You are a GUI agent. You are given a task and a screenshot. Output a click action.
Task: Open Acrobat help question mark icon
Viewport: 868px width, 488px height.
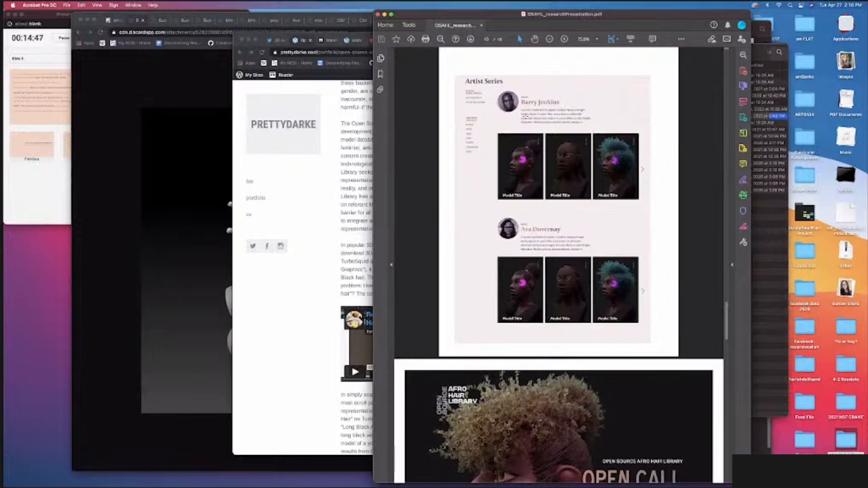pos(714,25)
